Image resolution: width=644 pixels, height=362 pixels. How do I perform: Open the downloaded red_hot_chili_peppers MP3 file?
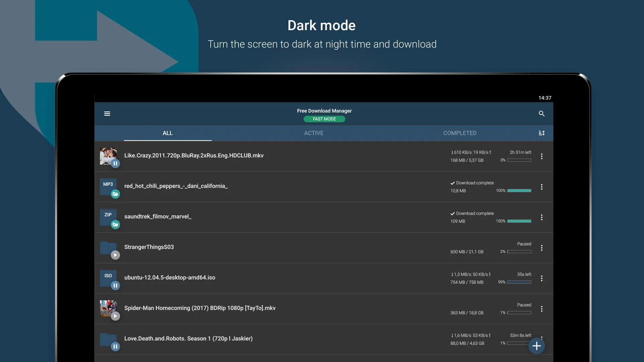click(x=115, y=194)
